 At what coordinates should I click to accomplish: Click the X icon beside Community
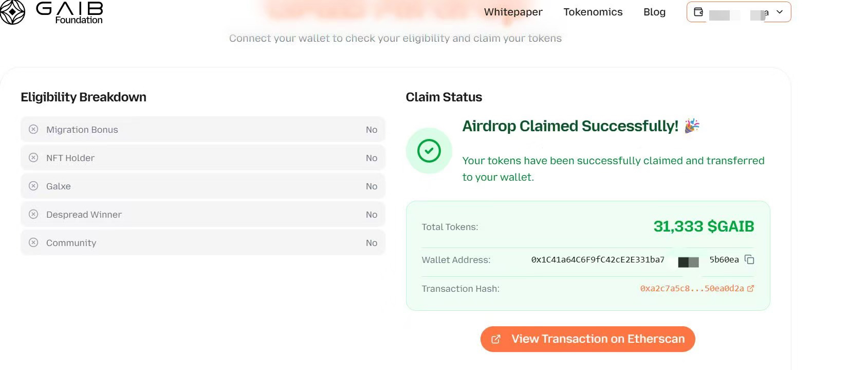point(33,243)
